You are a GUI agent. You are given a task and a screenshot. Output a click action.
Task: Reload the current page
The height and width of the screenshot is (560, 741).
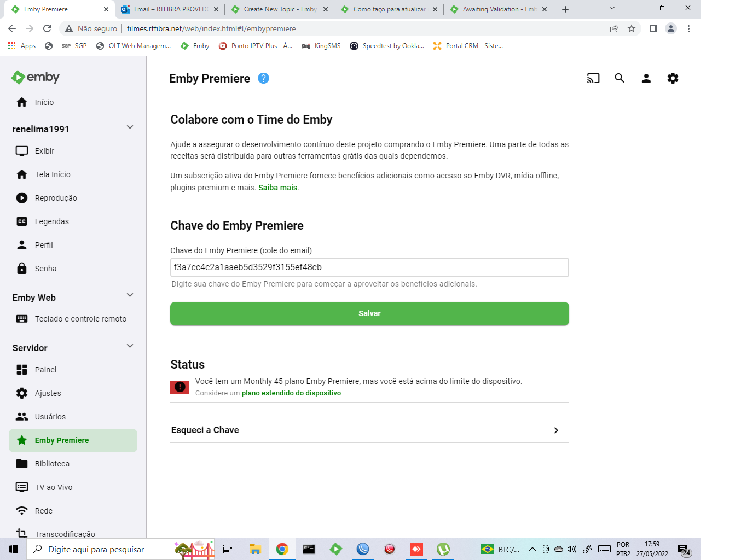click(47, 28)
